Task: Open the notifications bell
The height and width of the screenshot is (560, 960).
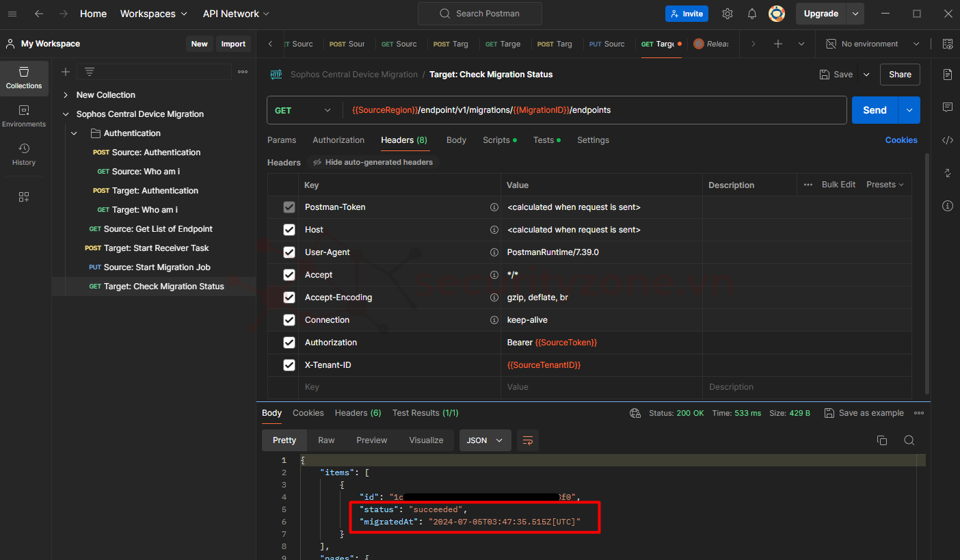Action: click(752, 14)
